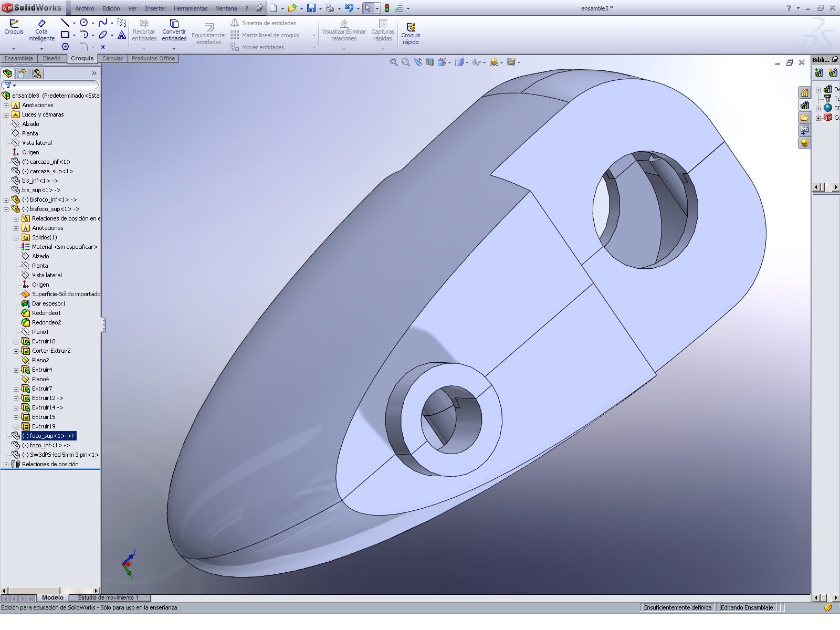Click the feature tree filter field
This screenshot has width=840, height=630.
click(50, 85)
